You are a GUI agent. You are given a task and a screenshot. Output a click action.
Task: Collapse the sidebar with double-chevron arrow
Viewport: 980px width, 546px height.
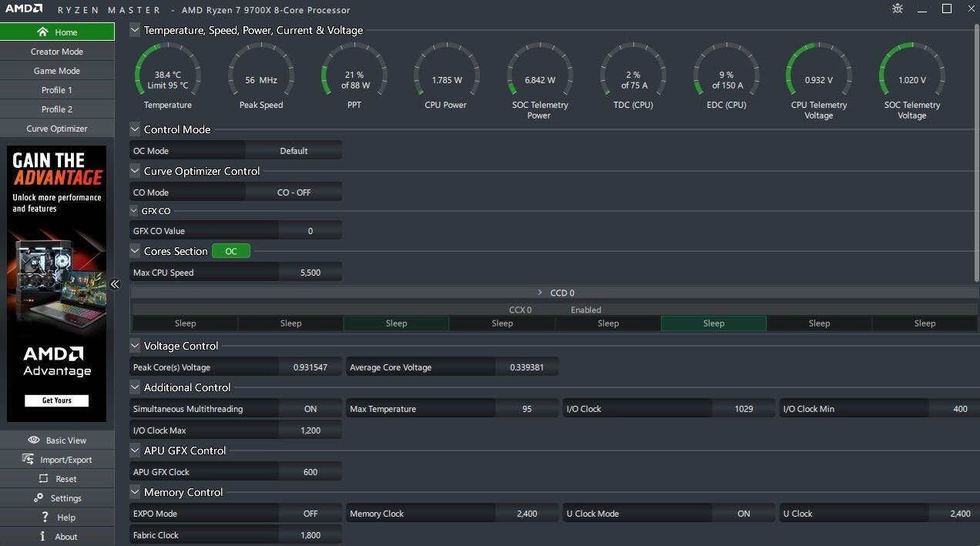(x=115, y=284)
